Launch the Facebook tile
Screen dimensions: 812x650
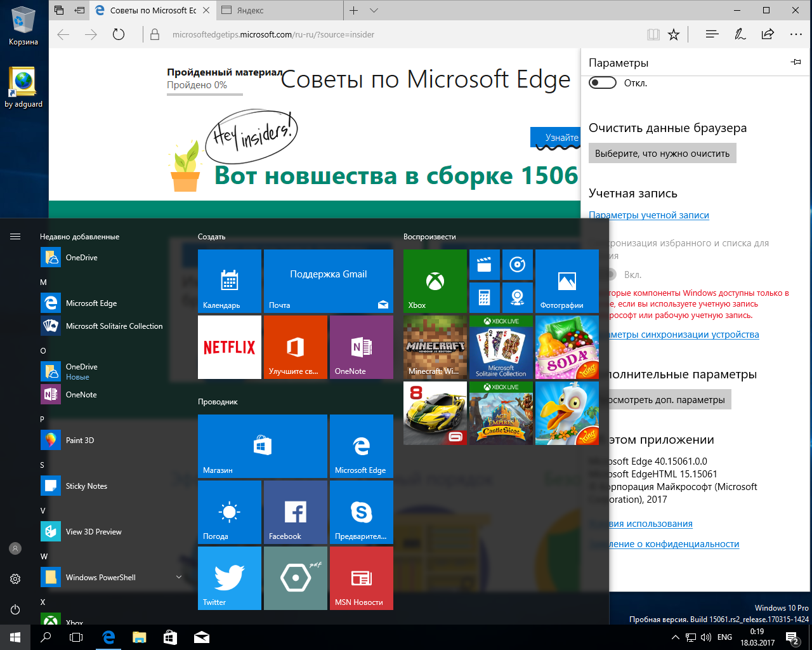coord(296,512)
